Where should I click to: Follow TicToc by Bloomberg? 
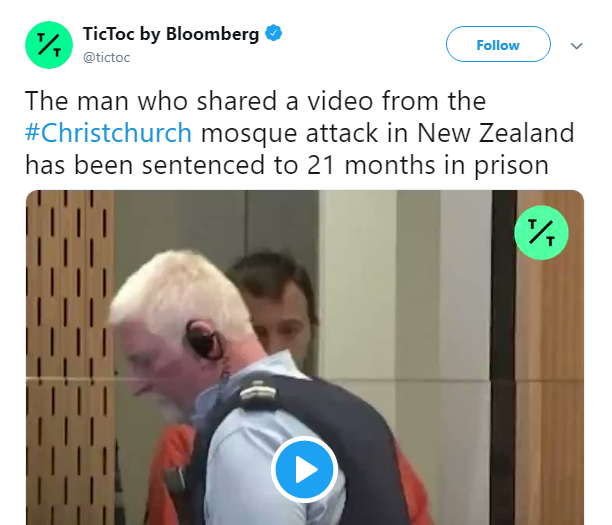tap(498, 44)
